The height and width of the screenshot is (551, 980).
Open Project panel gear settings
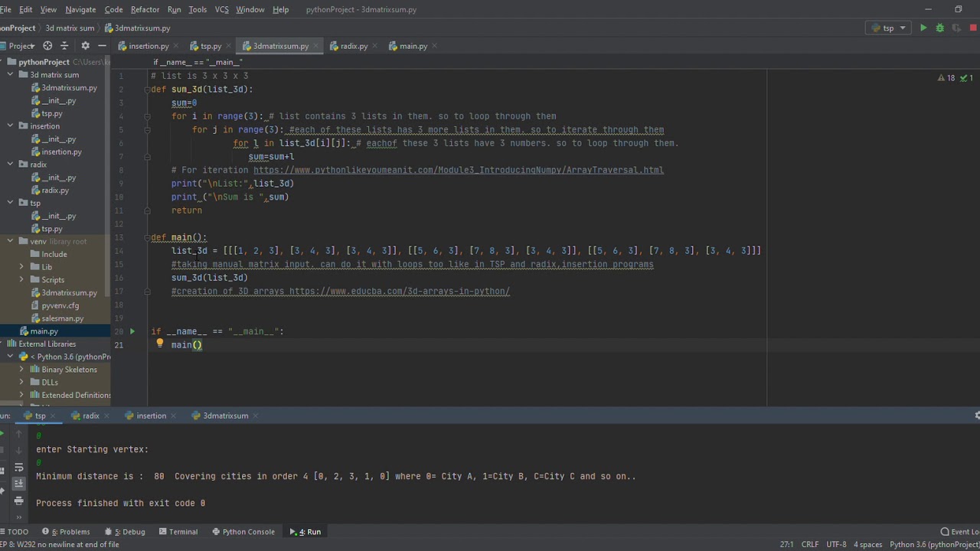pyautogui.click(x=85, y=46)
